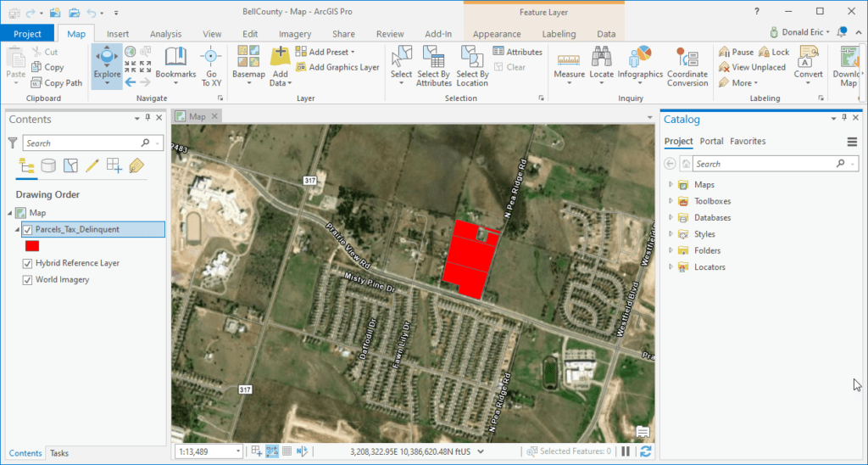This screenshot has width=868, height=465.
Task: Open the More labeling dropdown
Action: point(738,82)
